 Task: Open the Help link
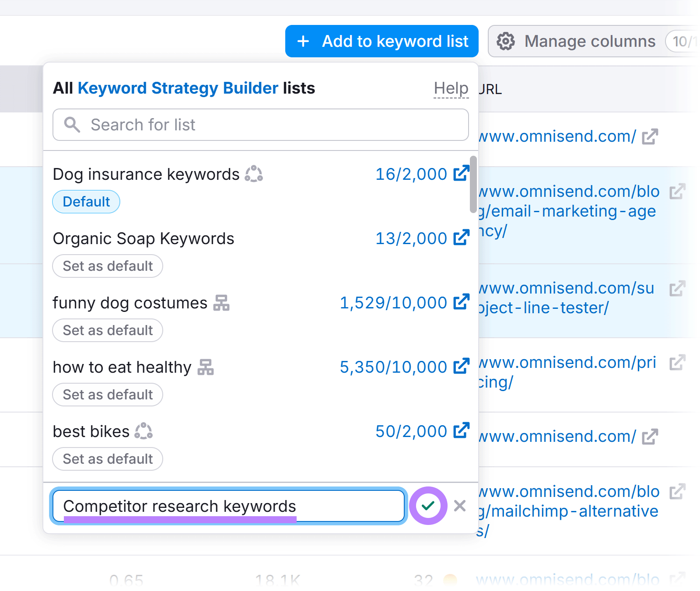pyautogui.click(x=451, y=88)
